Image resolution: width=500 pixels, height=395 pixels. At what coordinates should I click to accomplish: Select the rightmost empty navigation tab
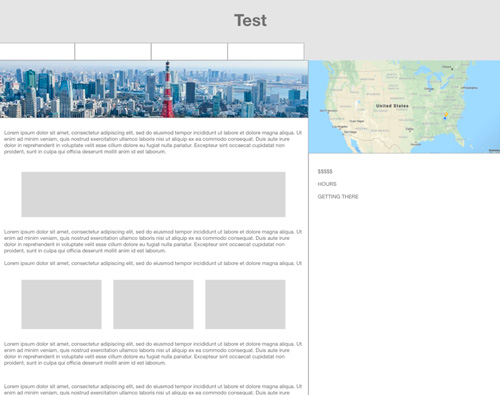tap(266, 51)
